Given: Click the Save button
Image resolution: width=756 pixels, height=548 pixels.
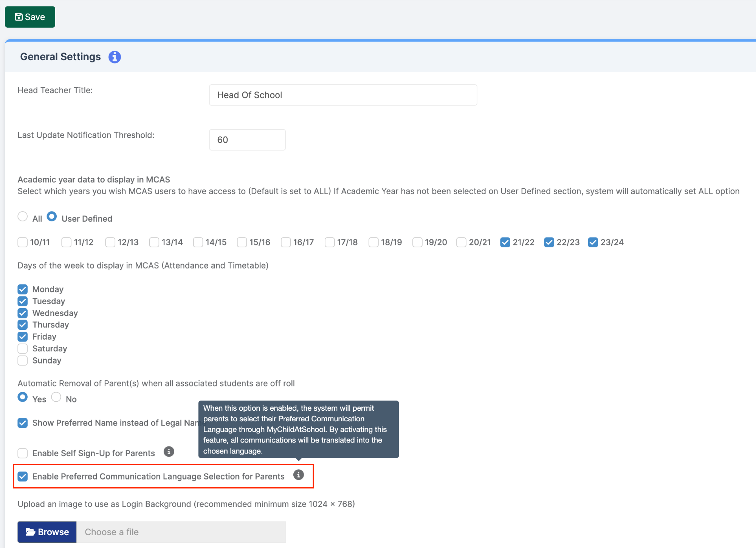Looking at the screenshot, I should [30, 17].
